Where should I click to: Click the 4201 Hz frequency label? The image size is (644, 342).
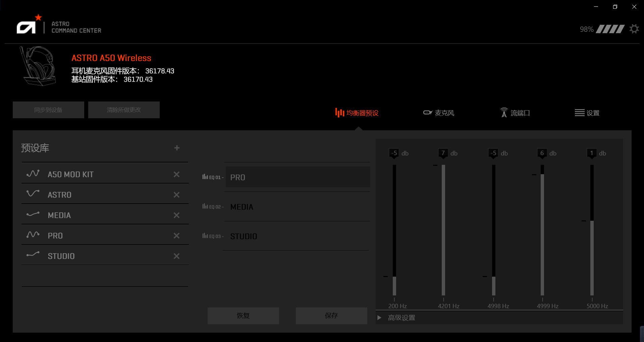tap(448, 306)
